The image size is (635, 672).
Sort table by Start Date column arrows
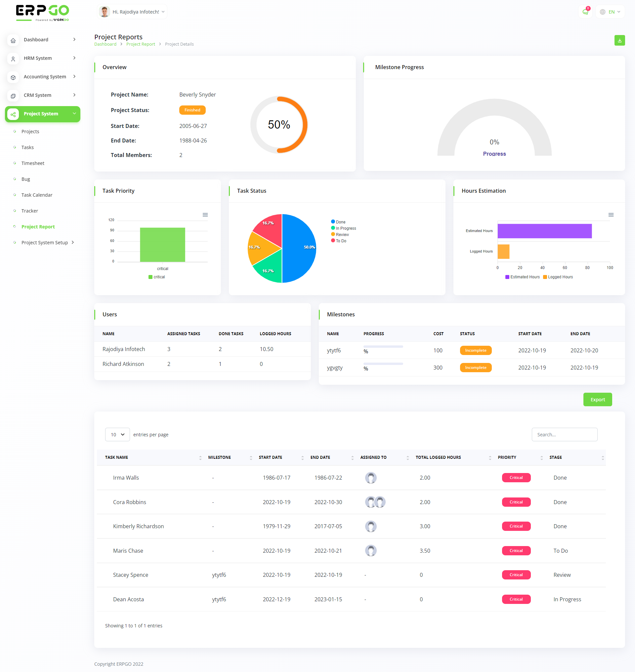302,458
